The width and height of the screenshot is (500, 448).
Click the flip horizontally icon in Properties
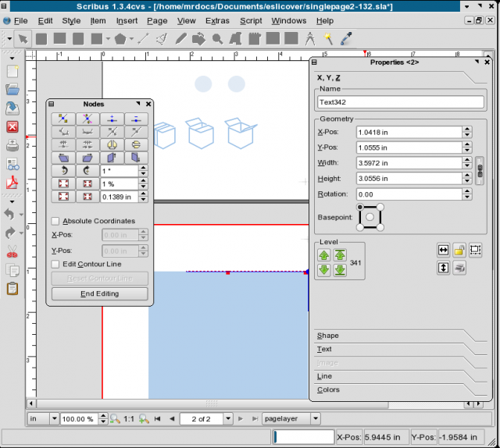[x=444, y=250]
